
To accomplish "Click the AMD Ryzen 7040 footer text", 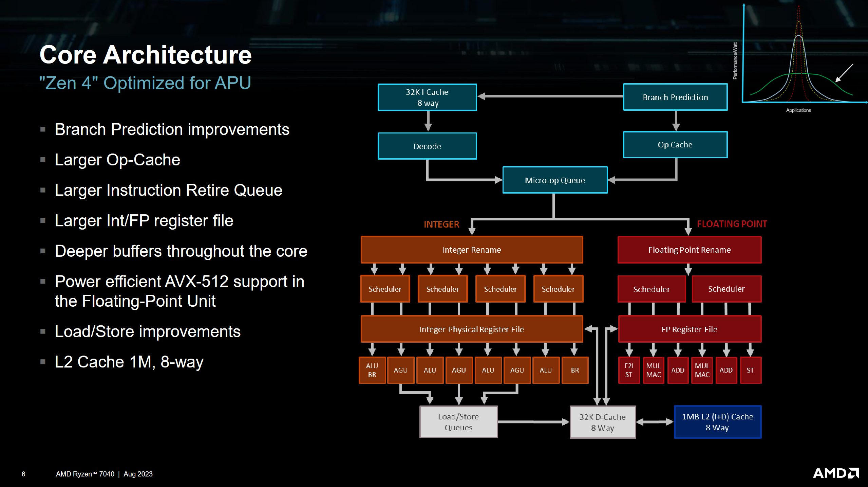I will 85,474.
